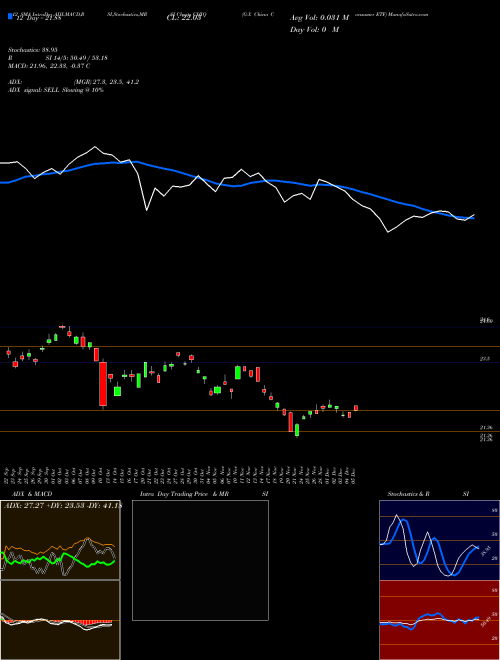Click the lowest green candlestick near 21.26
Viewport: 500px width, 660px height.
point(297,430)
